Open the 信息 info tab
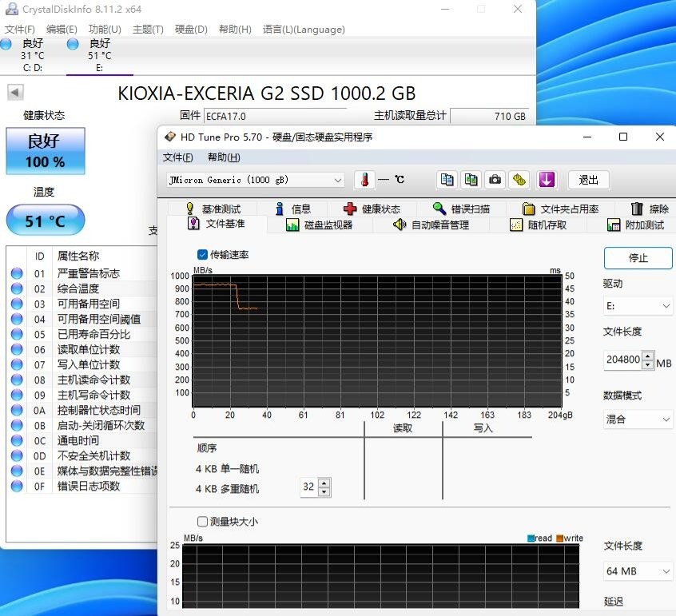The width and height of the screenshot is (676, 616). [x=293, y=209]
